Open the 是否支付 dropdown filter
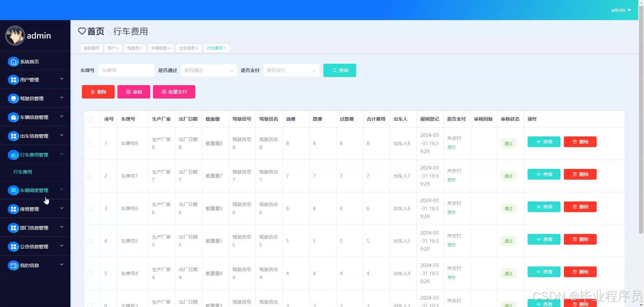The height and width of the screenshot is (307, 644). [x=291, y=70]
